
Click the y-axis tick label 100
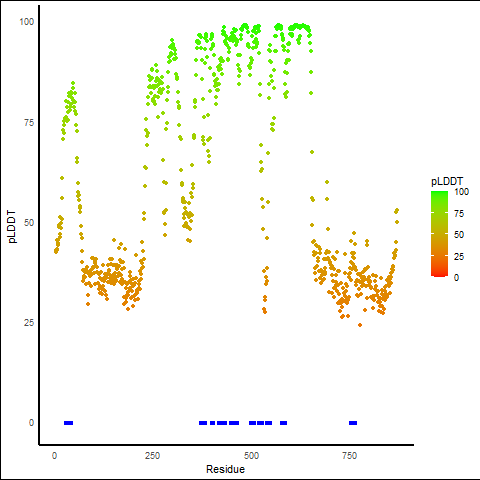click(27, 22)
